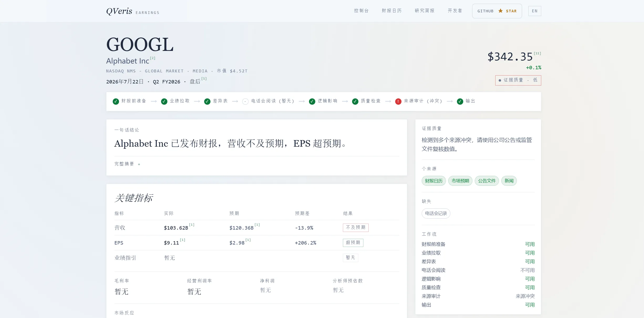Click the 质量检查 green check step icon
Screen dimensions: 644x318
355,101
